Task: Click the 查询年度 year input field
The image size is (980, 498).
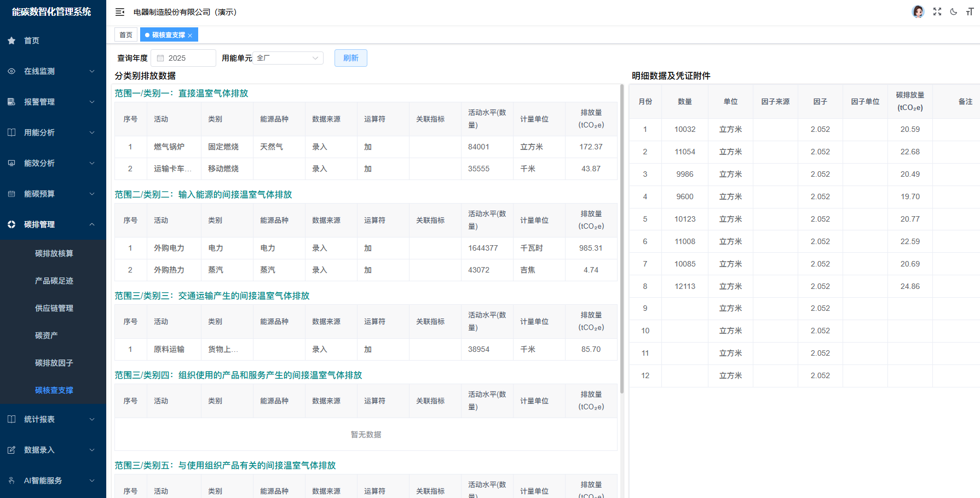Action: click(186, 57)
